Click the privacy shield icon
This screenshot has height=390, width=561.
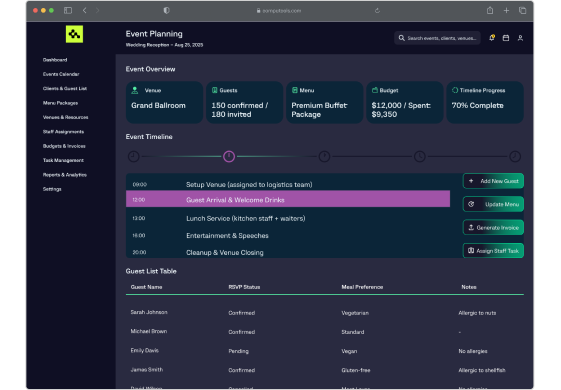click(x=166, y=10)
